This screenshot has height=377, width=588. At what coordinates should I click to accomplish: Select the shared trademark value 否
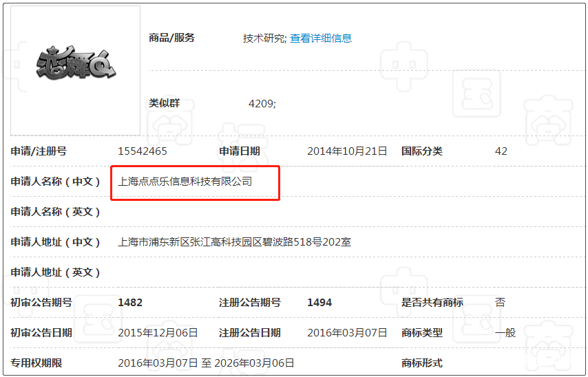pos(500,303)
